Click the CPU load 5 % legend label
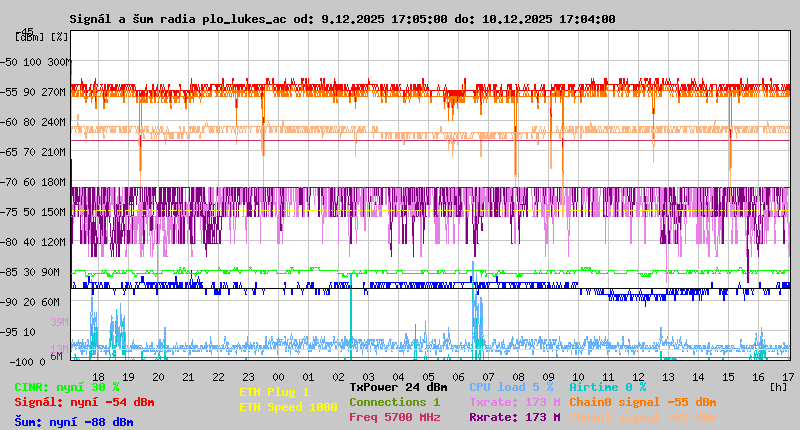The width and height of the screenshot is (800, 430). tap(511, 388)
